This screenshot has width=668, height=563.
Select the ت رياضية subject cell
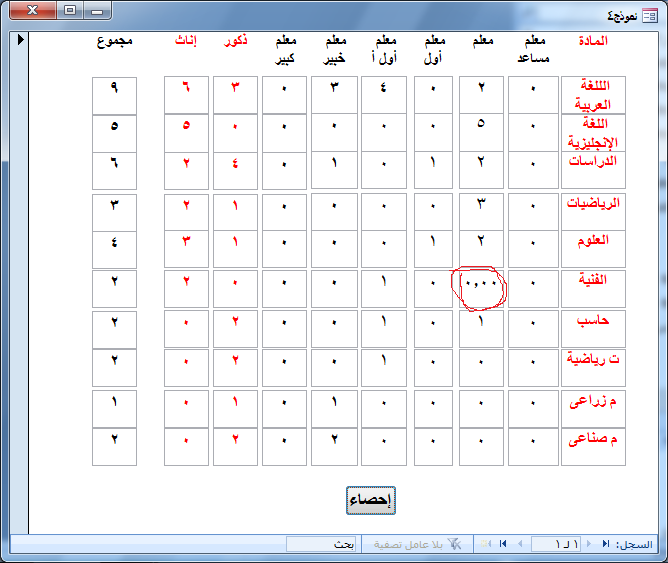coord(593,368)
